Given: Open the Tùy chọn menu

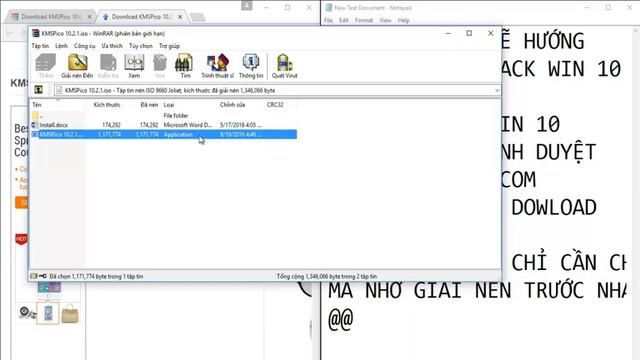Looking at the screenshot, I should coord(140,46).
